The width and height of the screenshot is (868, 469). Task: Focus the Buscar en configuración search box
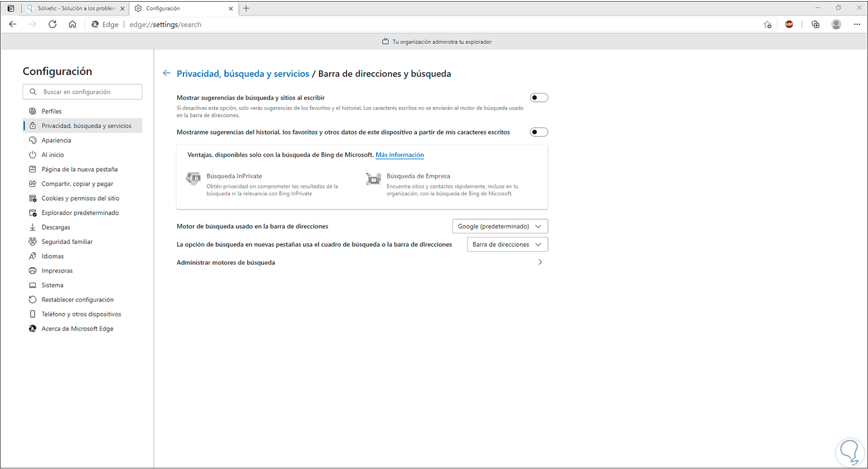click(x=82, y=92)
